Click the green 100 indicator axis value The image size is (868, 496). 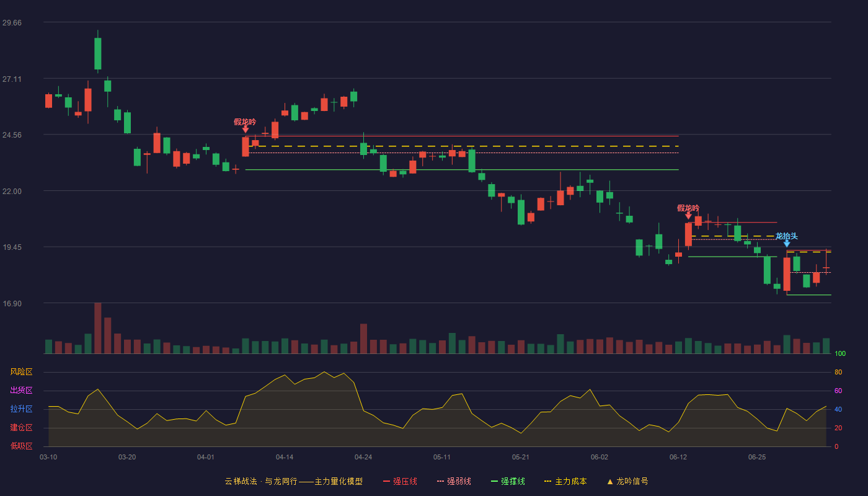point(840,353)
